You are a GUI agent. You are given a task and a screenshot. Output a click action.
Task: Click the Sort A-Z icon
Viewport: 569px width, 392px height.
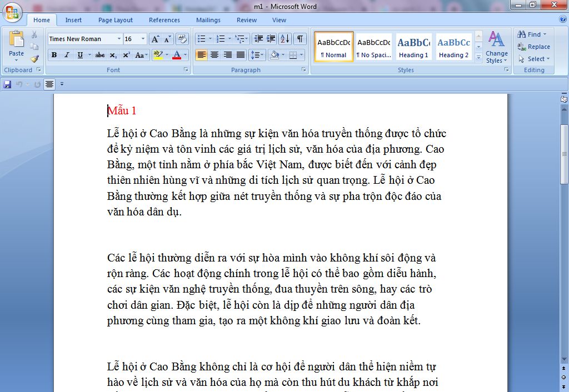(285, 39)
